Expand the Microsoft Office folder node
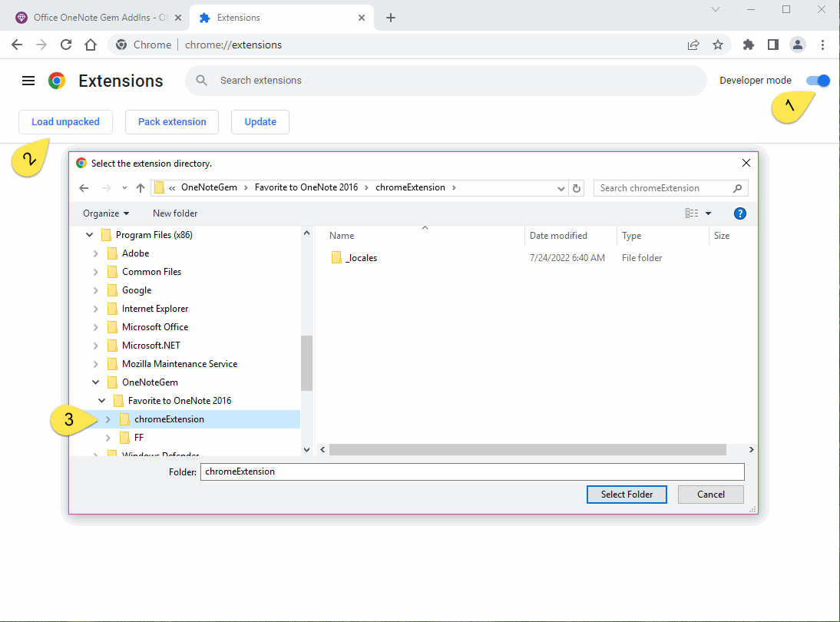Screen dimensions: 840x622 95,327
